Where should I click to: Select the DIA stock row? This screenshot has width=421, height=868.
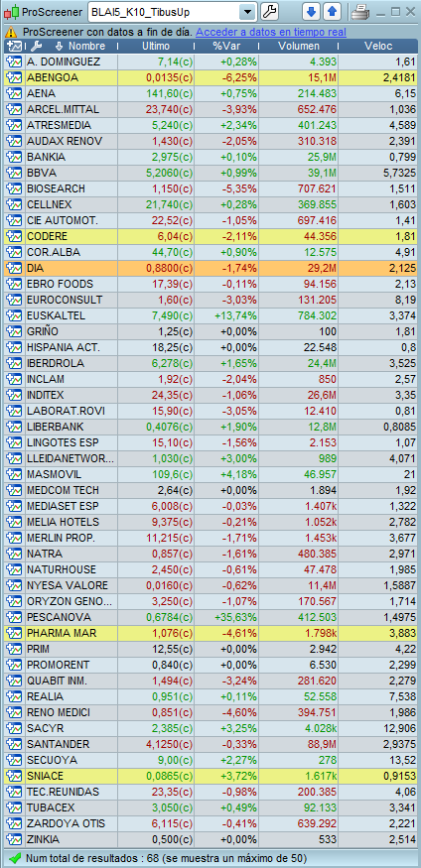210,268
